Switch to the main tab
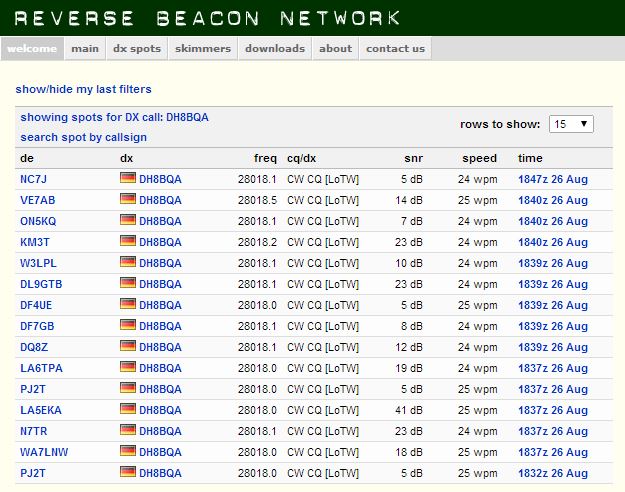This screenshot has width=625, height=492. click(85, 49)
